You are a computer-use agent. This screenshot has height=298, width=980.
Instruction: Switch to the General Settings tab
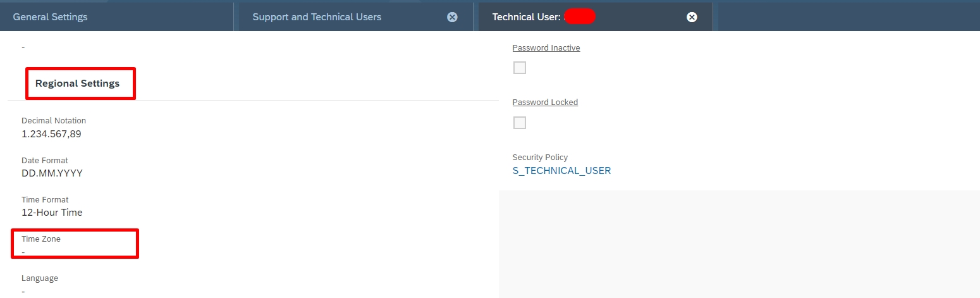(51, 17)
